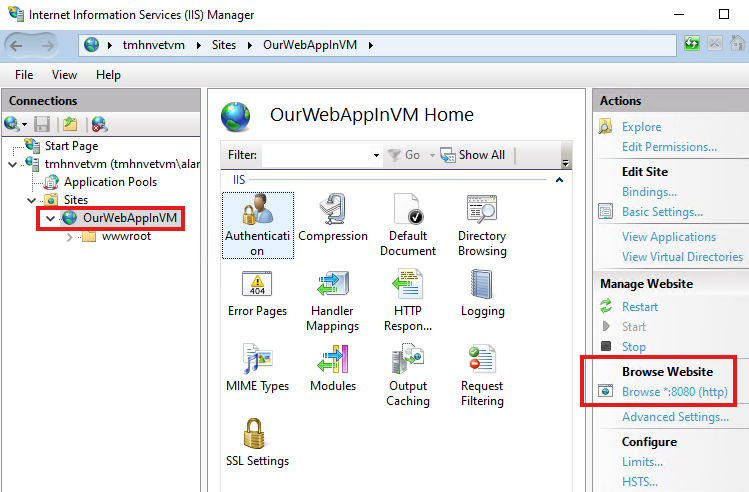Image resolution: width=749 pixels, height=492 pixels.
Task: Open the Modules feature
Action: (x=333, y=368)
